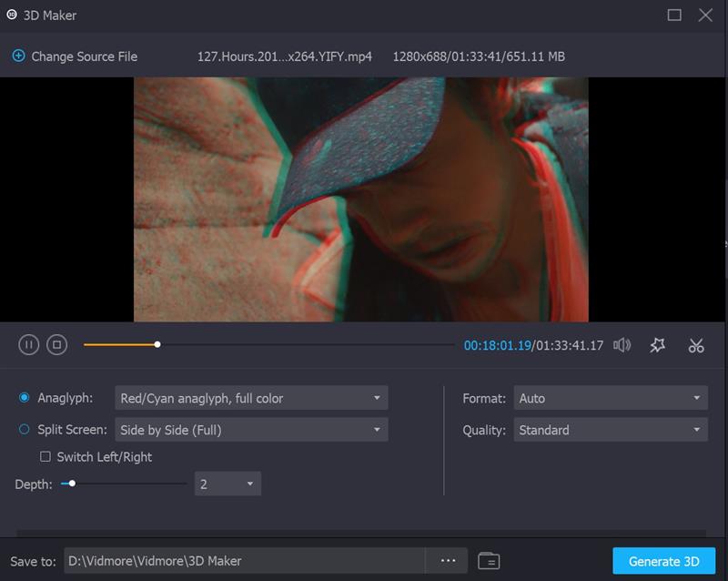Click the Change Source File plus icon
728x581 pixels.
(18, 56)
